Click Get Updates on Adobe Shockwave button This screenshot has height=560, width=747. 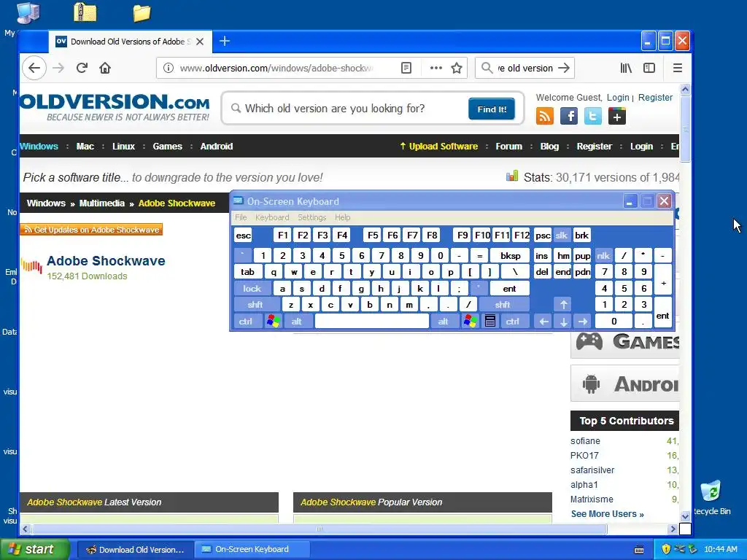pos(91,230)
